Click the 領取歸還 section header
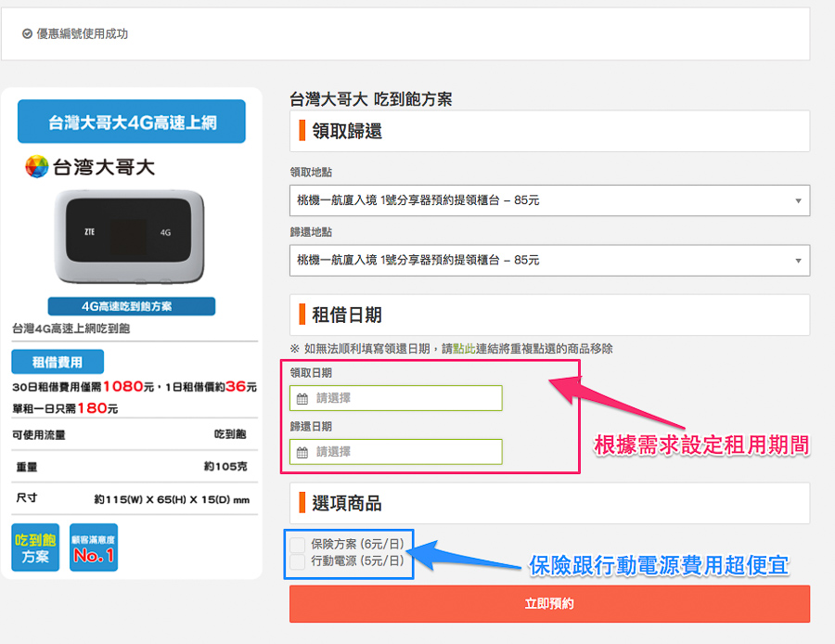 [549, 131]
